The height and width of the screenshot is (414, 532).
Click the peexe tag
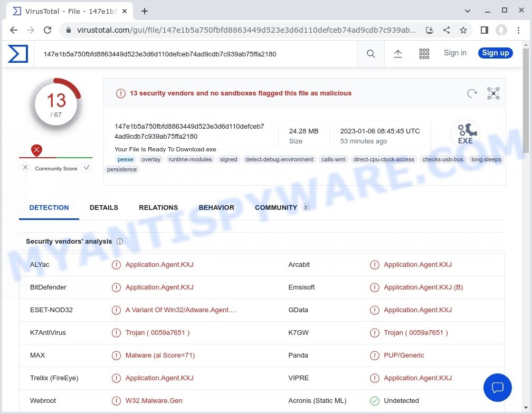click(126, 159)
